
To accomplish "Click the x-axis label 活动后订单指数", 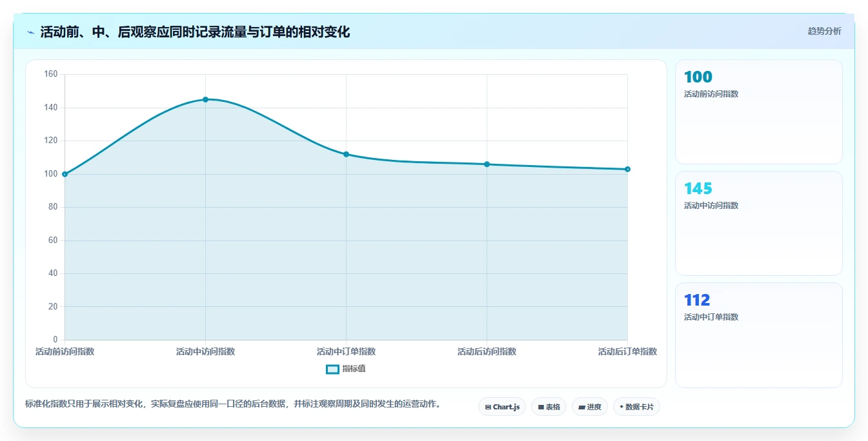I will [x=627, y=351].
